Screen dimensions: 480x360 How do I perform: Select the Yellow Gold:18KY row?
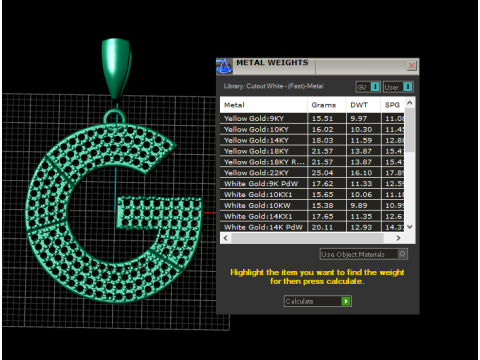pos(312,151)
